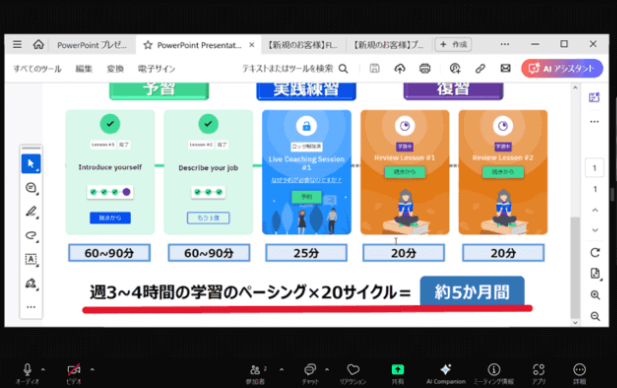Click the save floppy disk icon
The width and height of the screenshot is (617, 388).
pyautogui.click(x=375, y=68)
